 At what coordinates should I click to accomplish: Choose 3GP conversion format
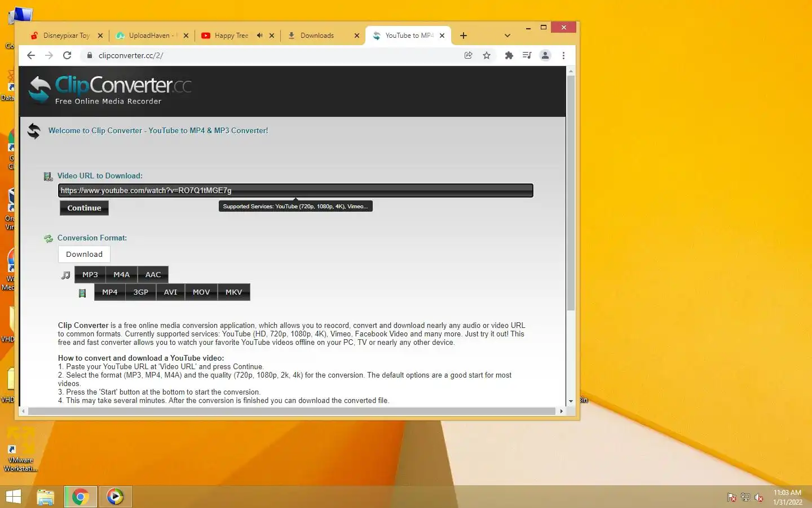pos(141,292)
